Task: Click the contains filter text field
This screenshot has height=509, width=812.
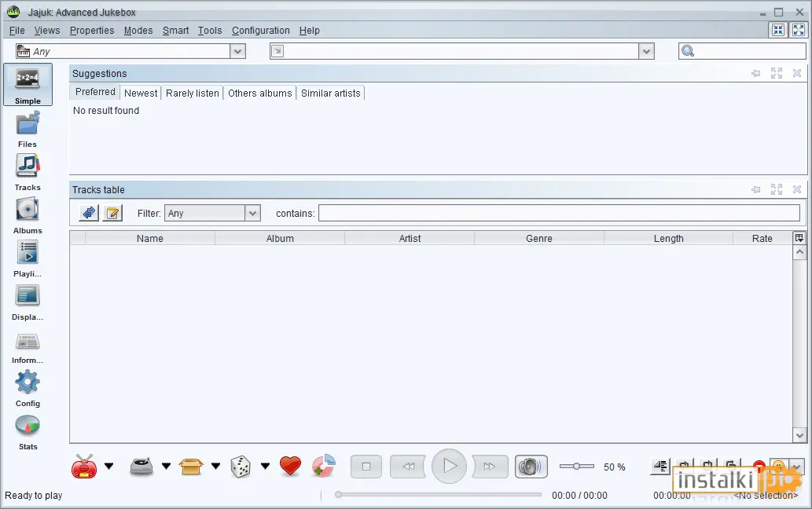Action: [x=560, y=213]
